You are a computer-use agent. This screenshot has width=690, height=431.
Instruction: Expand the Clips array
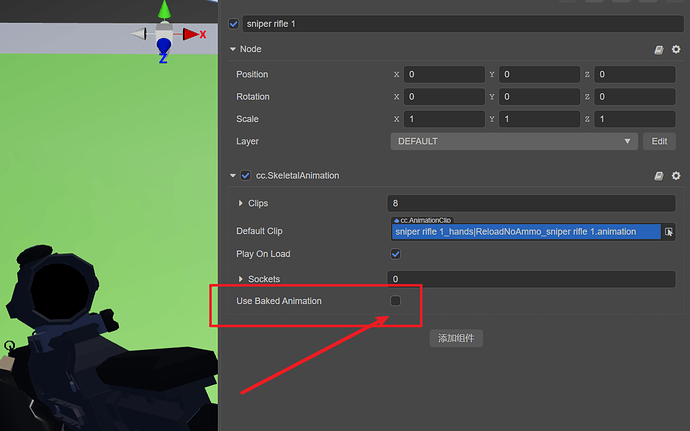tap(240, 203)
